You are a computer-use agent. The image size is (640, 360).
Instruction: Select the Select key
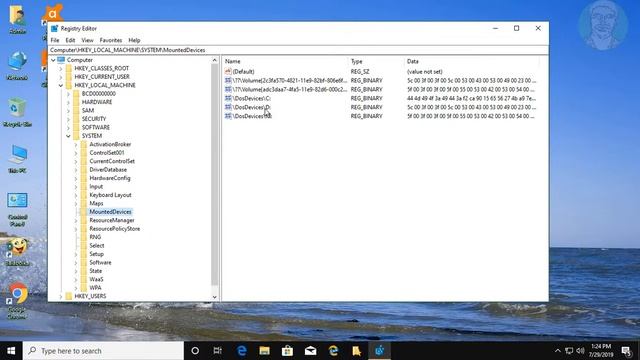(x=97, y=246)
